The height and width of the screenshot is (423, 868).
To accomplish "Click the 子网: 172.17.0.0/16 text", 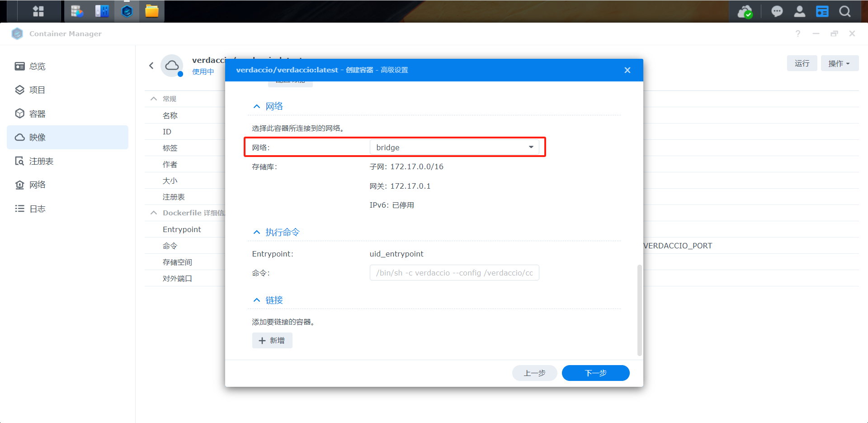I will [x=406, y=166].
